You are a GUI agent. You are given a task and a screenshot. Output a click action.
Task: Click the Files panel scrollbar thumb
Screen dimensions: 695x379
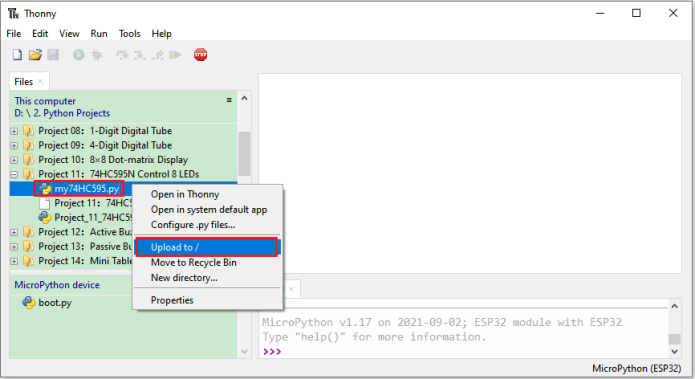click(244, 153)
